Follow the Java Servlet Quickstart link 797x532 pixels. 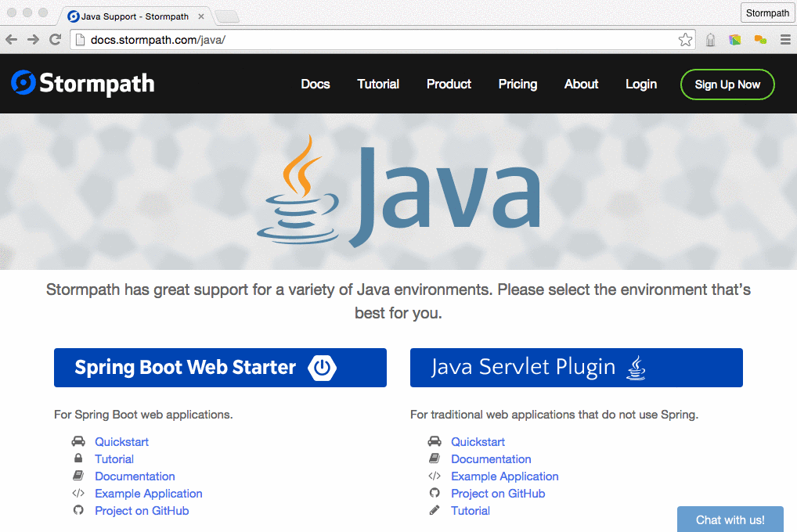point(478,441)
